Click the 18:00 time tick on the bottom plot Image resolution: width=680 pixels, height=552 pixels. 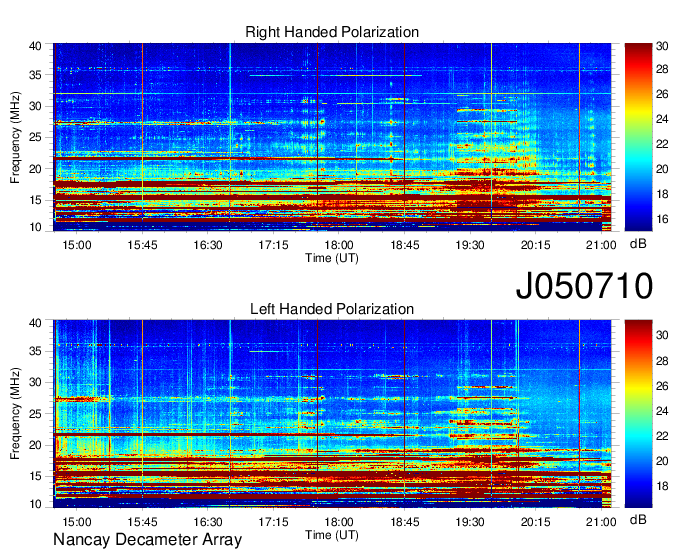click(339, 522)
